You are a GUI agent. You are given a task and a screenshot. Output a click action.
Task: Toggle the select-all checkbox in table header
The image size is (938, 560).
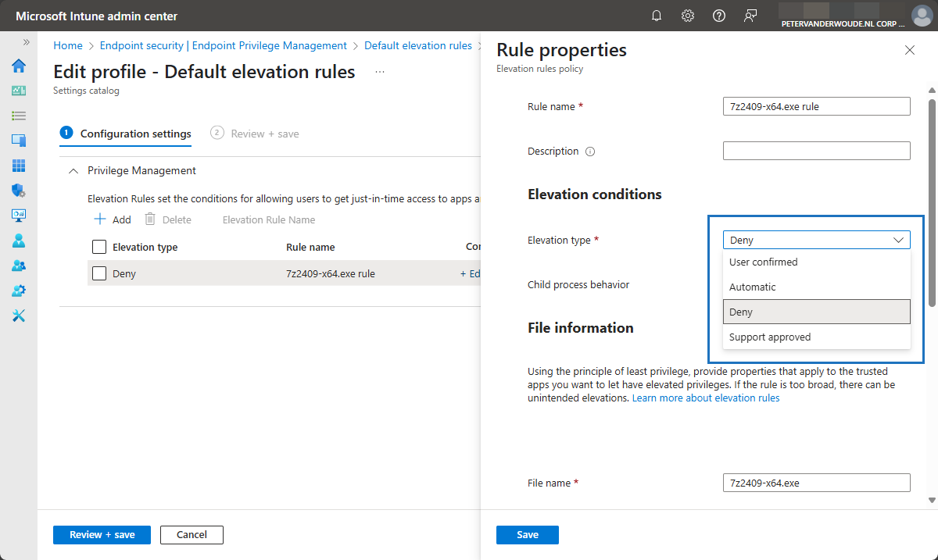click(99, 247)
